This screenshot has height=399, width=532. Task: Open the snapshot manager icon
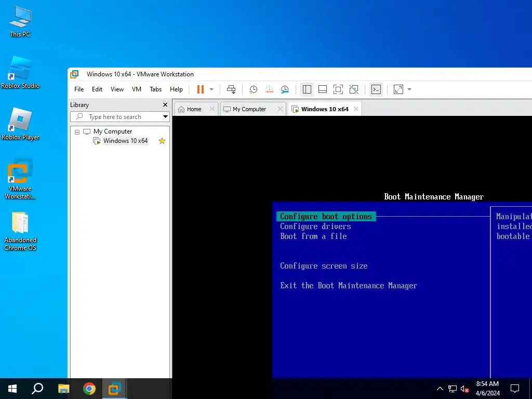point(285,89)
